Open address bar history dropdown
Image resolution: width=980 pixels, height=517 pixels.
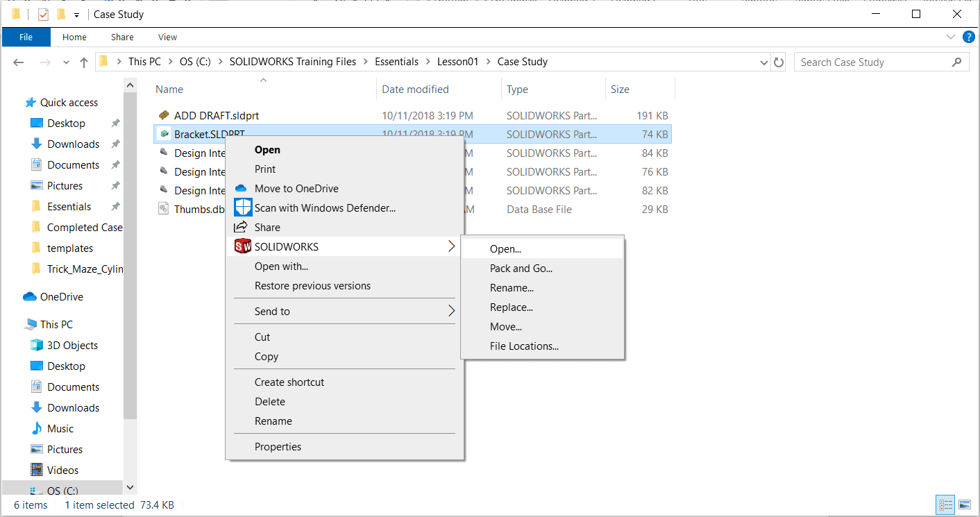(764, 62)
